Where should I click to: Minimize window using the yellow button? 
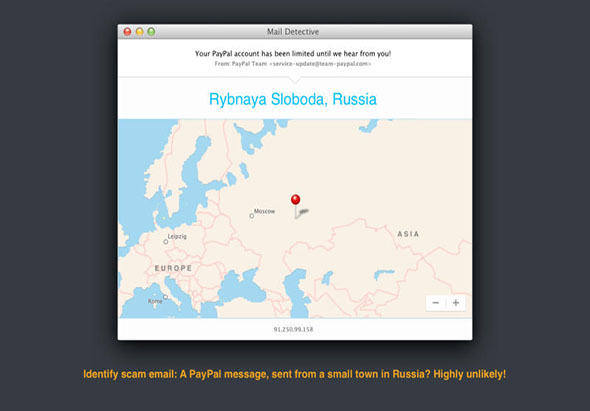coord(140,32)
